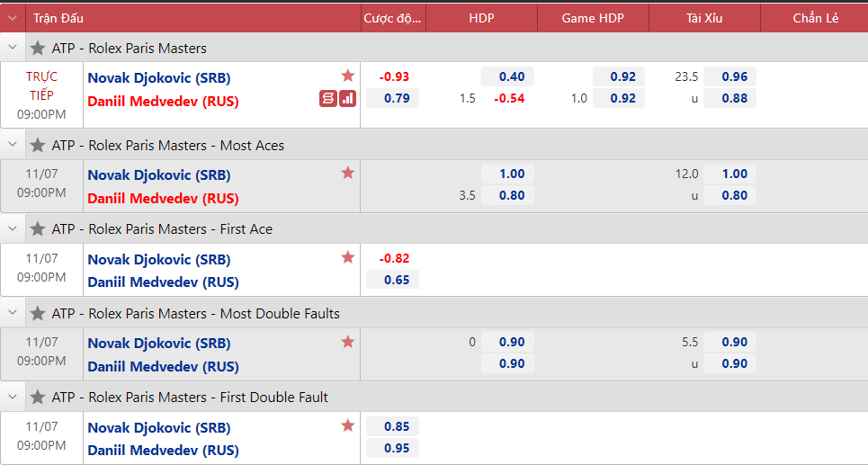Bet on Djokovic moneyline odds -0.93
The image size is (868, 465).
point(393,77)
